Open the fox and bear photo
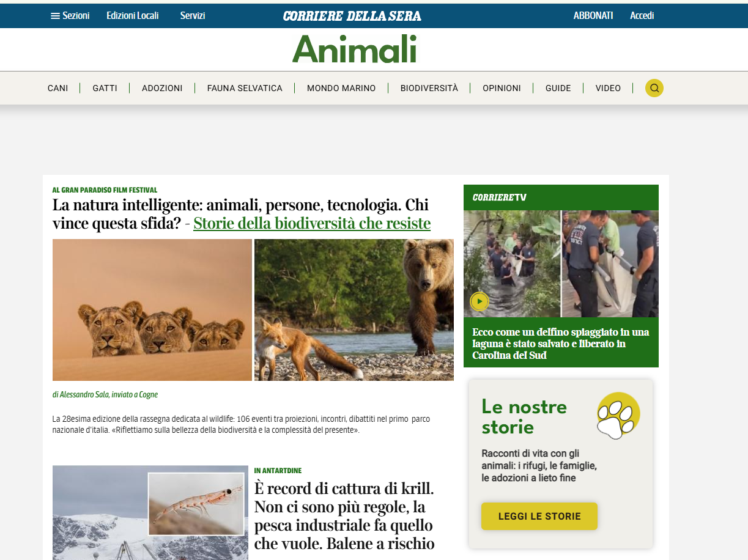748x560 pixels. coord(354,310)
